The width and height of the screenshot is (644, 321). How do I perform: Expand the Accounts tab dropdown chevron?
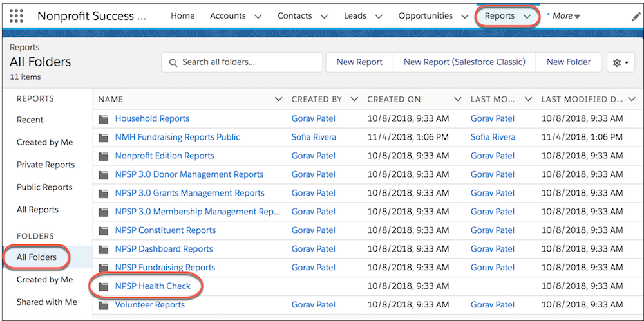[258, 17]
